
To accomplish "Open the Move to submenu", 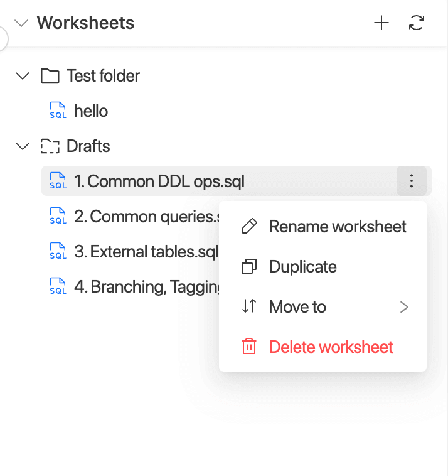I will click(x=323, y=306).
